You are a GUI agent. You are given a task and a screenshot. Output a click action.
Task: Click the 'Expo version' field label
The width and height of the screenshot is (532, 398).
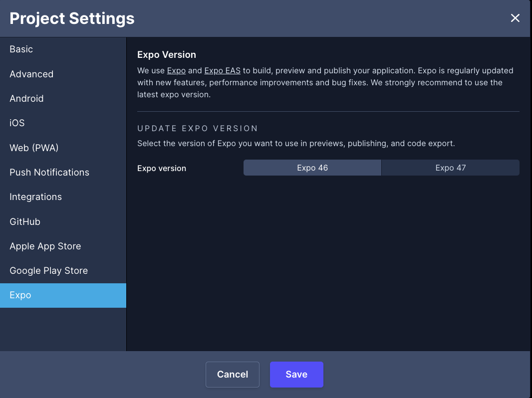(162, 169)
